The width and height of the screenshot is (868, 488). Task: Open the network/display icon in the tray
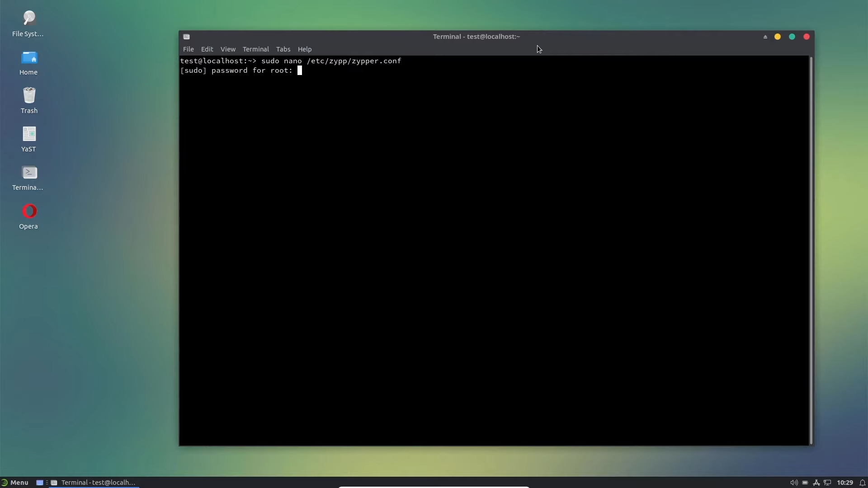pos(827,483)
